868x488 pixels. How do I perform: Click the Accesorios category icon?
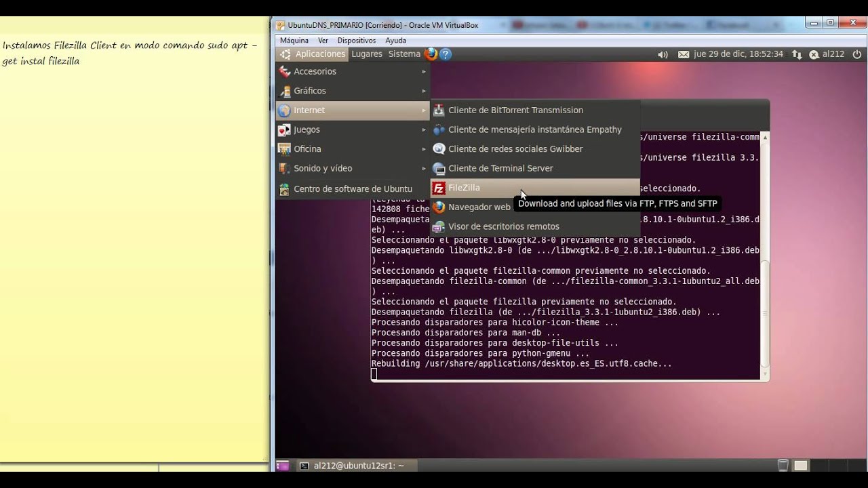284,71
